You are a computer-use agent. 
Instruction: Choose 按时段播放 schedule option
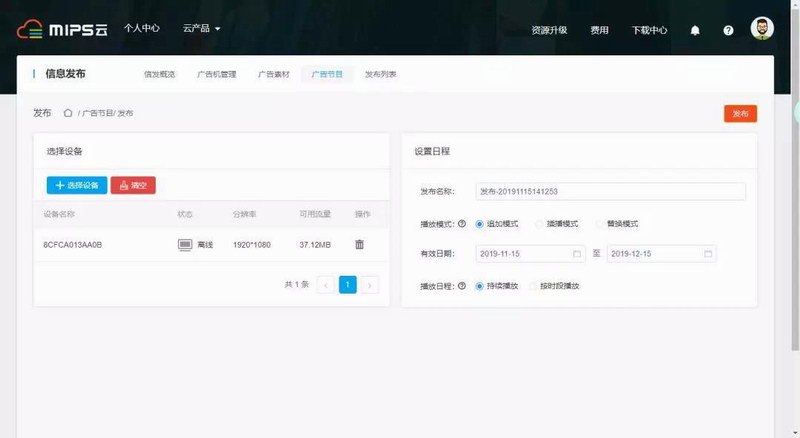click(x=533, y=285)
